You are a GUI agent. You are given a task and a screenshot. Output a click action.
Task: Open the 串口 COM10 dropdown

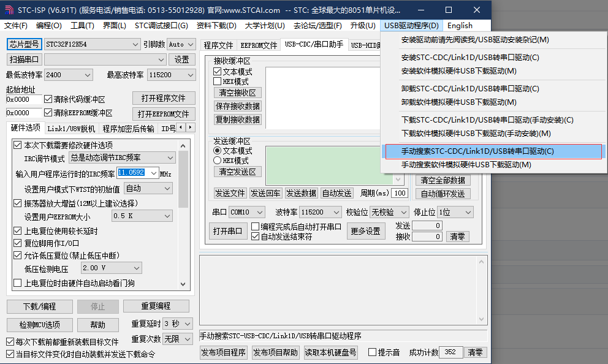coord(246,212)
